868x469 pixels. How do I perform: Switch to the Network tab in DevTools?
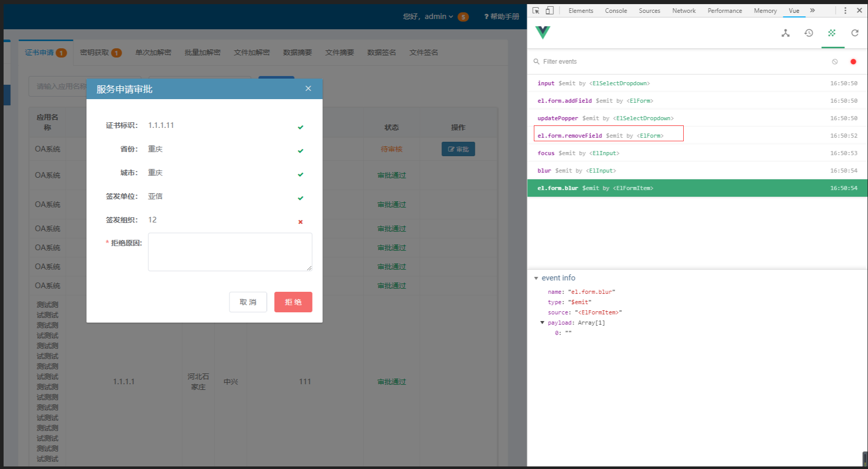(683, 10)
